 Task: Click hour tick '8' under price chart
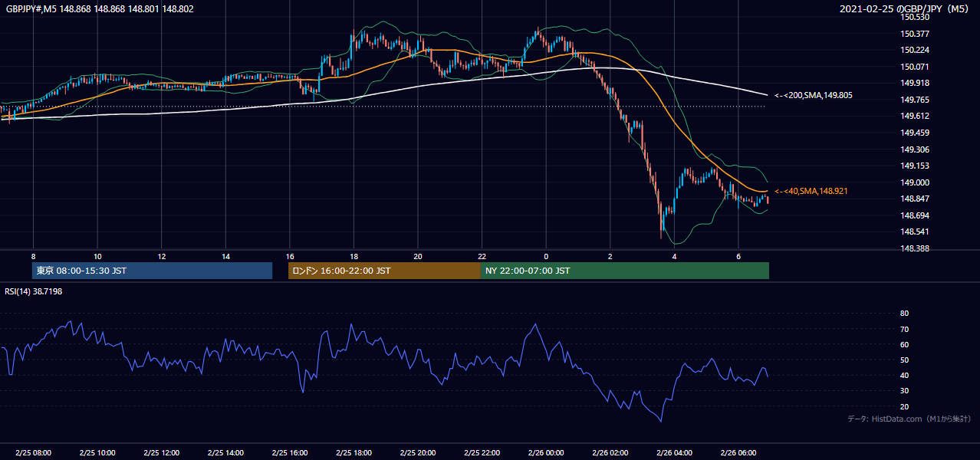[33, 257]
